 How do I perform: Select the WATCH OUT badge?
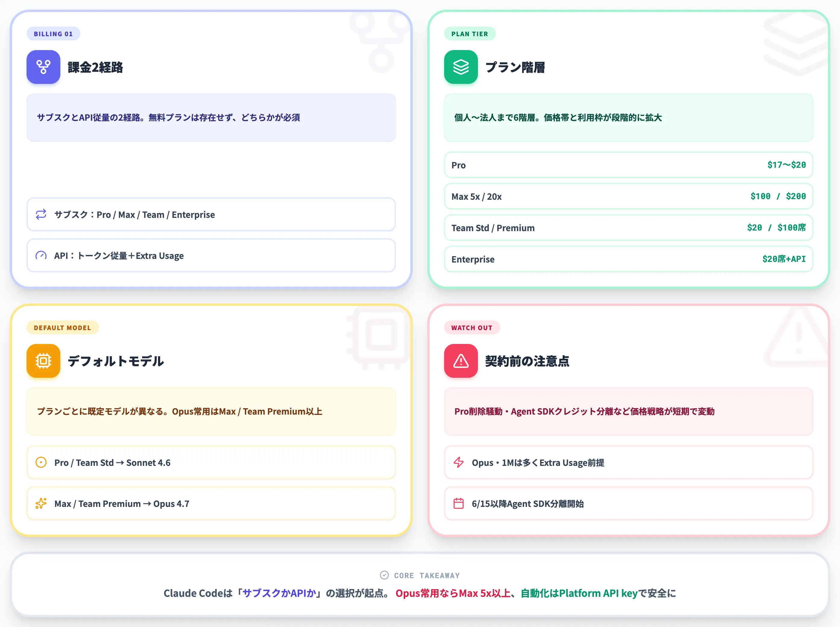coord(472,328)
